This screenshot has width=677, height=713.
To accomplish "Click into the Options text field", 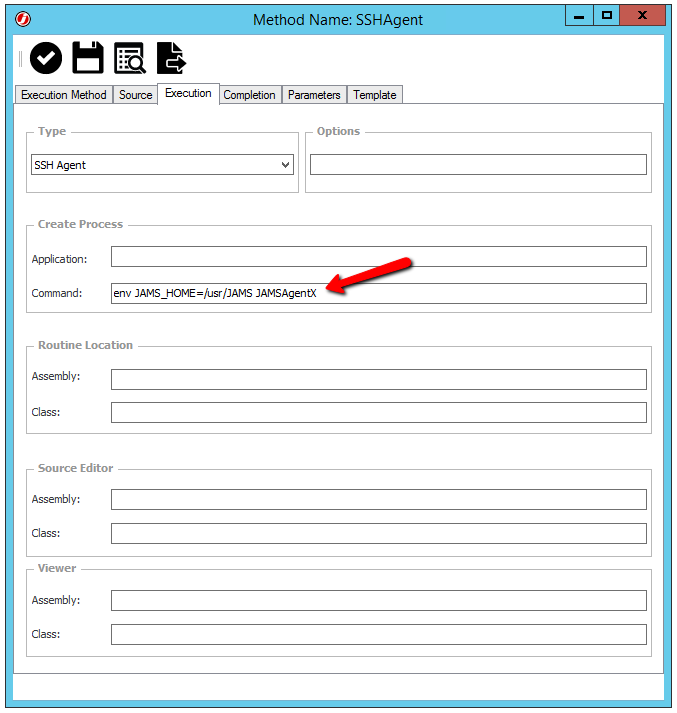I will coord(478,165).
